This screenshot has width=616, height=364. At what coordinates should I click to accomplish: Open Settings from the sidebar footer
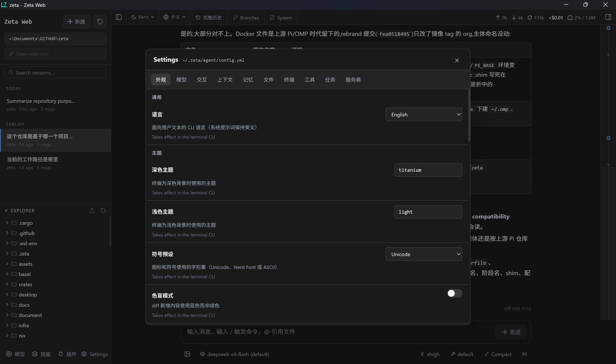(x=95, y=354)
